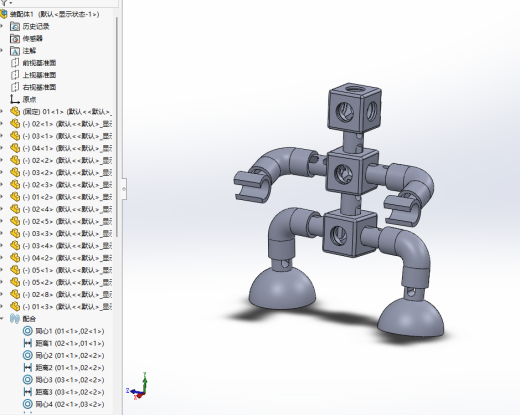
Task: Select the 前视基准面 plane icon
Action: click(15, 63)
